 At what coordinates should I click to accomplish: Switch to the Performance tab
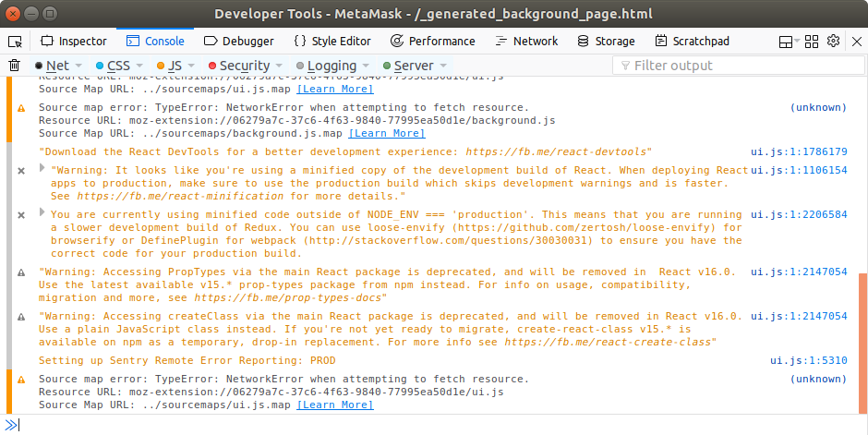(433, 41)
